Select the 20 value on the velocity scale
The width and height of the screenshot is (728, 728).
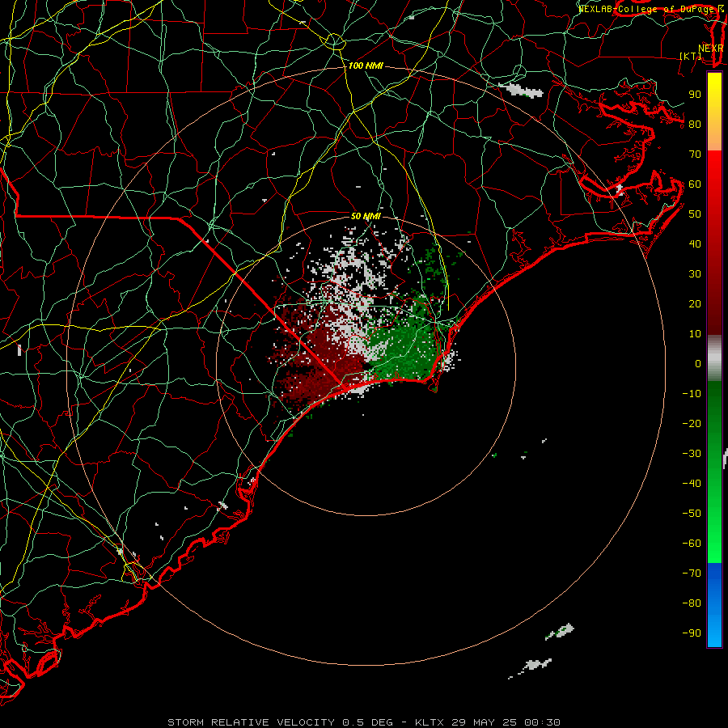point(695,303)
